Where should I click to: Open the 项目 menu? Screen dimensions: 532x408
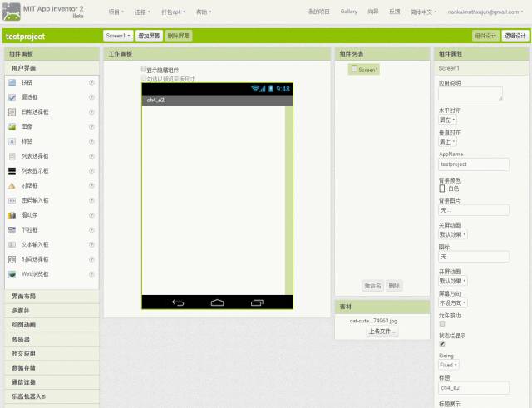pos(116,12)
